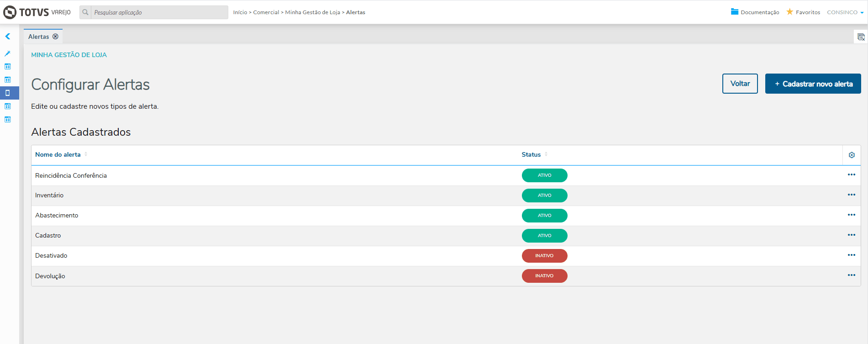
Task: Select the highlighted mobile device sidebar icon
Action: pos(8,93)
